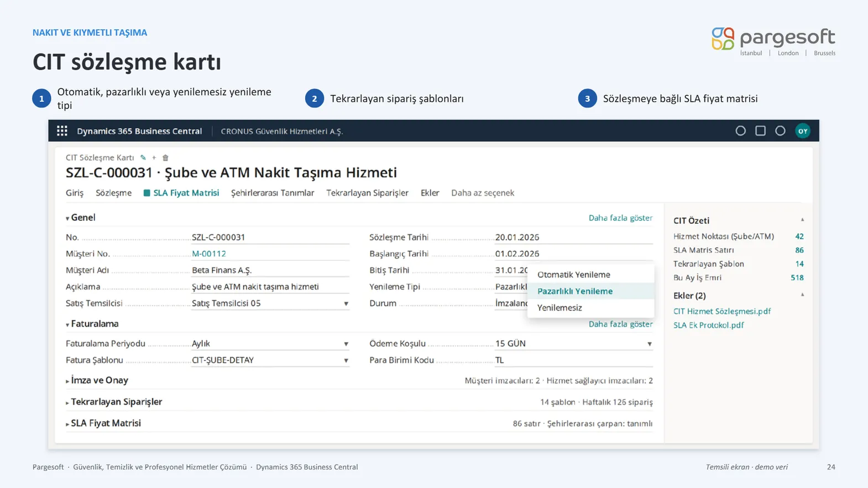Expand the Tekrarlayan Siparişler section
This screenshot has height=488, width=868.
[114, 402]
